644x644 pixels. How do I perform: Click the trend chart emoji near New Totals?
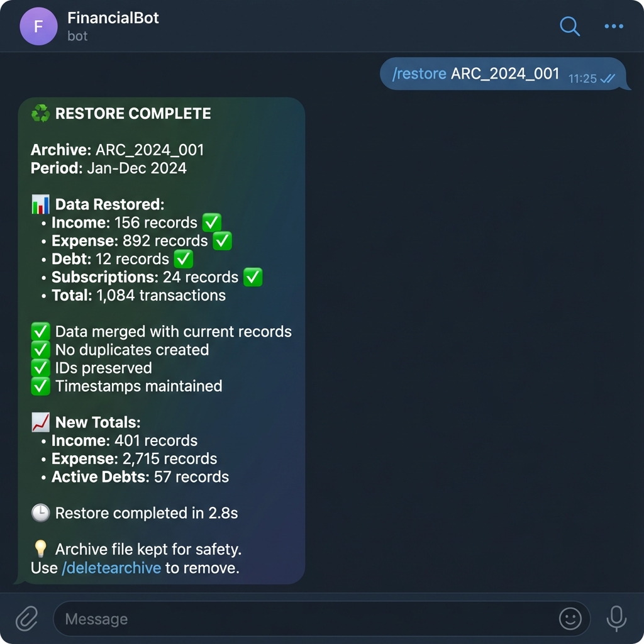[x=40, y=422]
